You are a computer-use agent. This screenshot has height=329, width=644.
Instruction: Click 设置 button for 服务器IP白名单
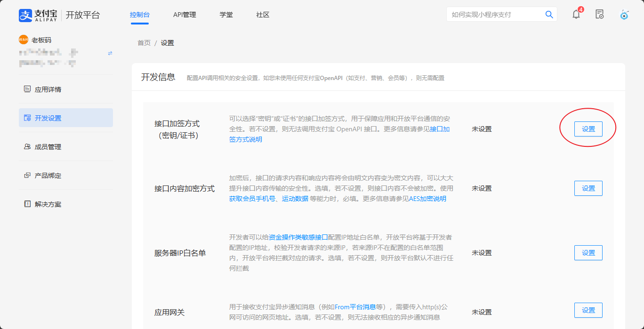588,253
